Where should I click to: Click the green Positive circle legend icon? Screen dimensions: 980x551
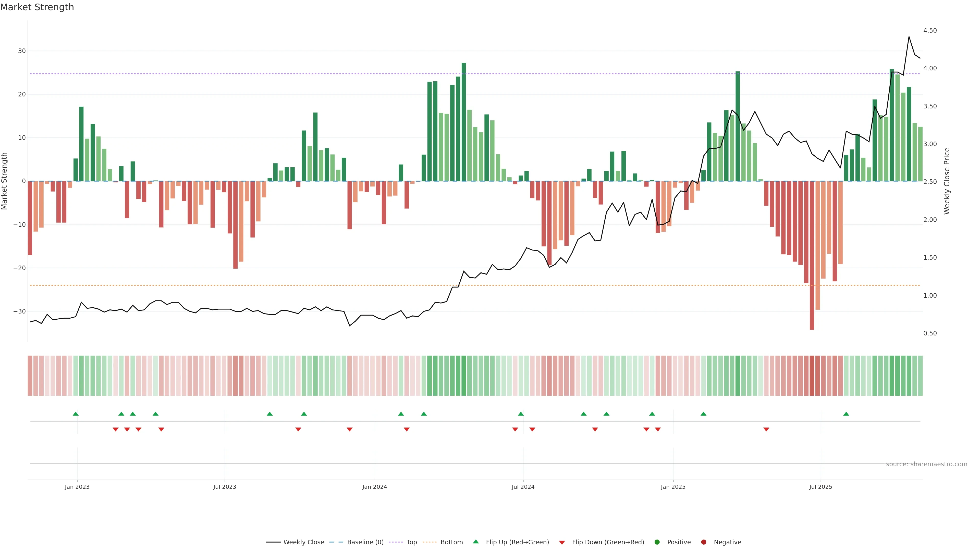(657, 542)
